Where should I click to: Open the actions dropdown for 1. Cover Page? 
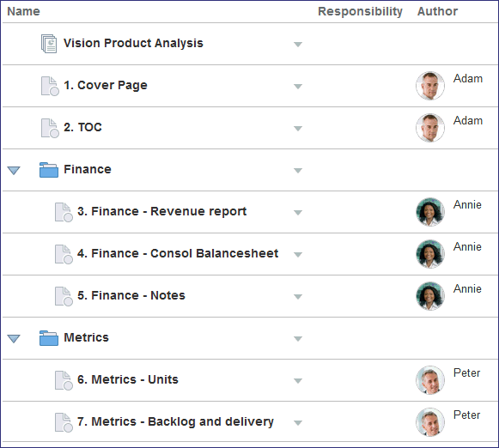click(298, 86)
